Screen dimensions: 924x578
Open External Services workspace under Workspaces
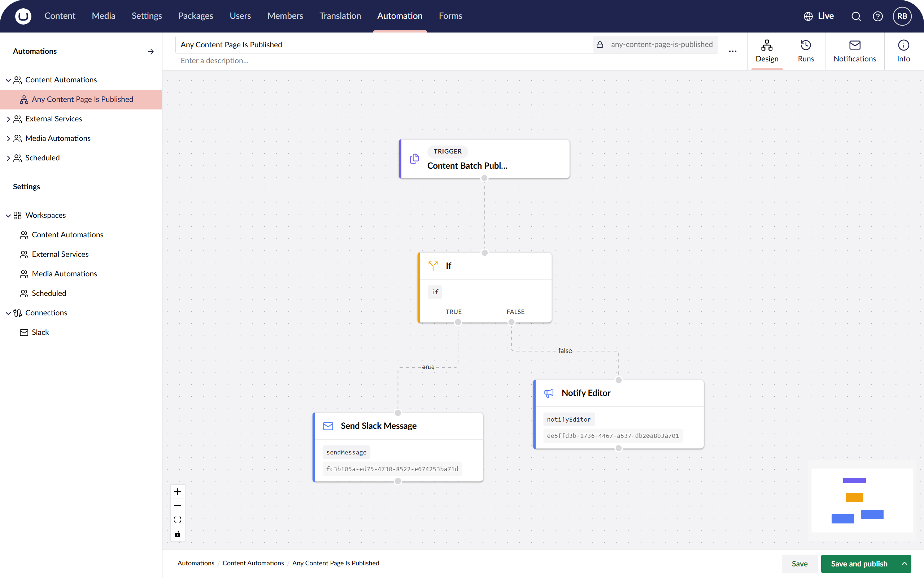point(81,254)
